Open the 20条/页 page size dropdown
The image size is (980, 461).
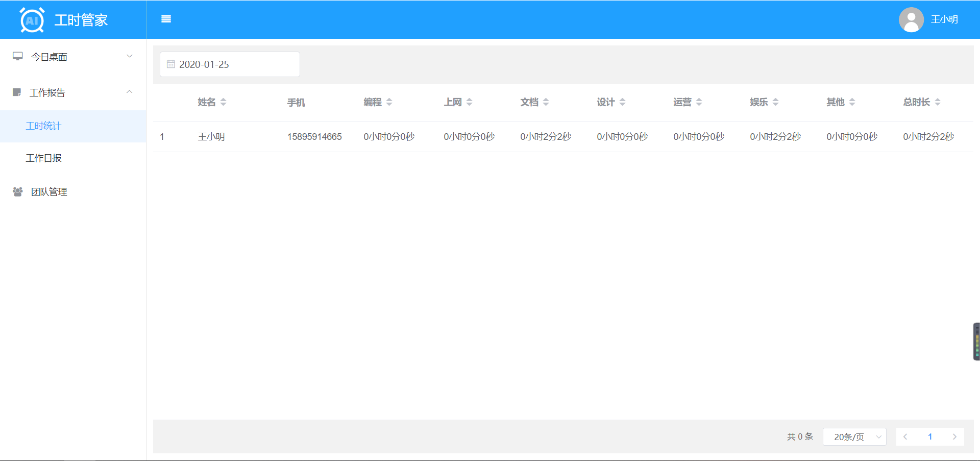click(854, 437)
